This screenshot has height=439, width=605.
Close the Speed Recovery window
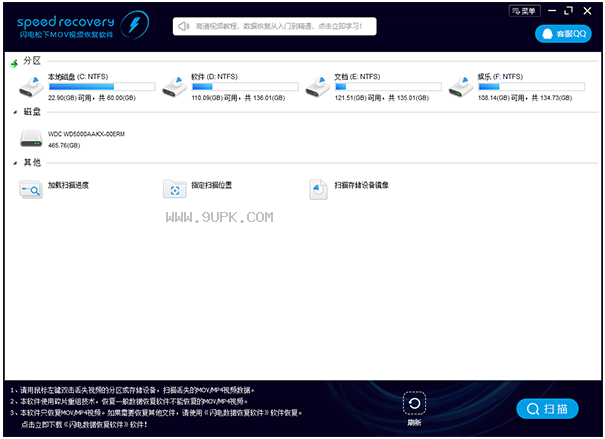click(587, 11)
